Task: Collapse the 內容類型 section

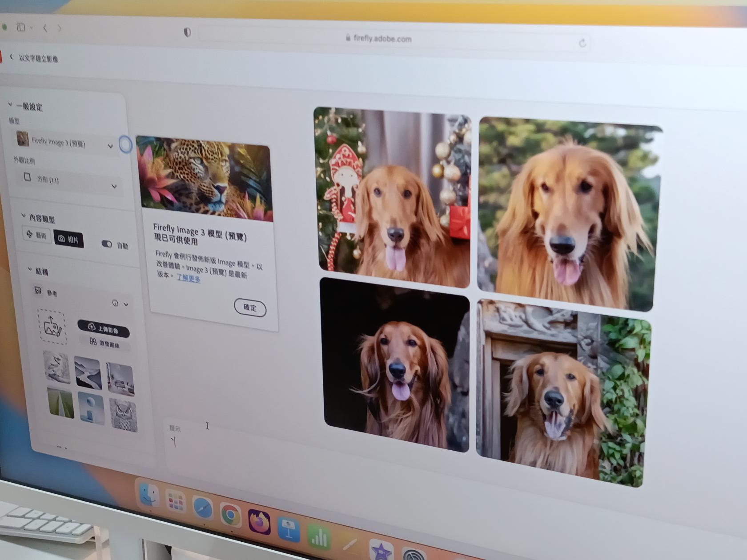Action: 23,216
